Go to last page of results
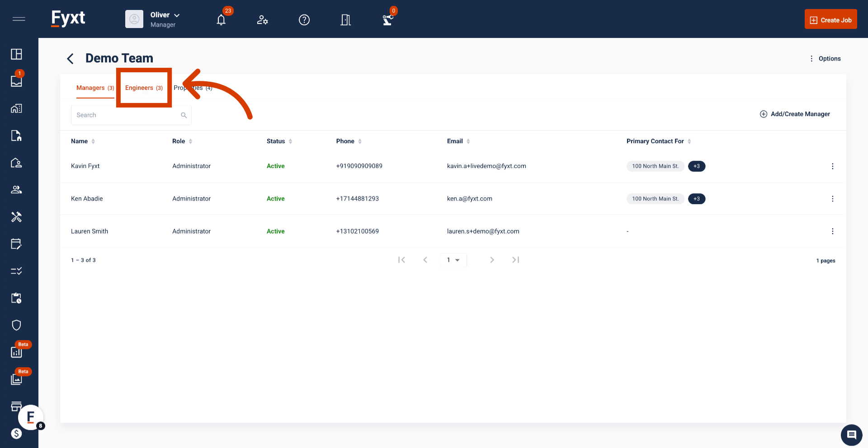This screenshot has height=448, width=868. point(515,260)
